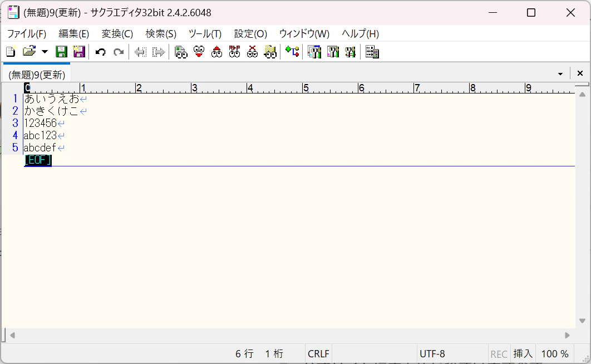The image size is (591, 364).
Task: Click the 100 % zoom status entry
Action: tap(555, 354)
